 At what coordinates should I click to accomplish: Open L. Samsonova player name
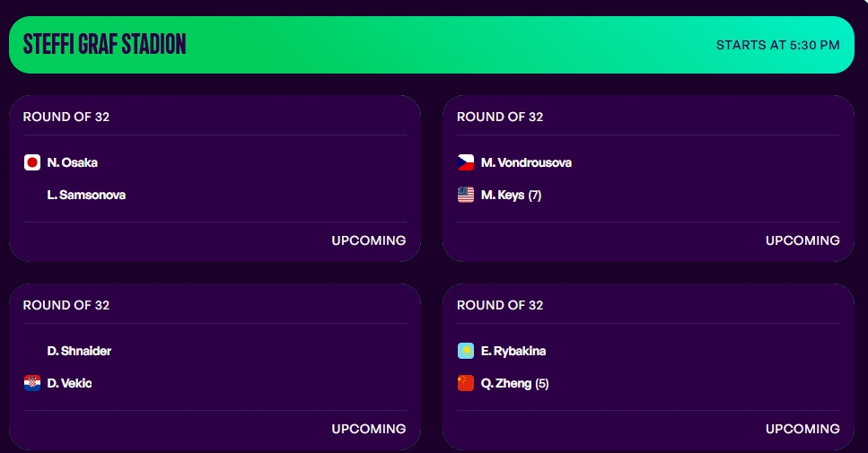[x=86, y=195]
